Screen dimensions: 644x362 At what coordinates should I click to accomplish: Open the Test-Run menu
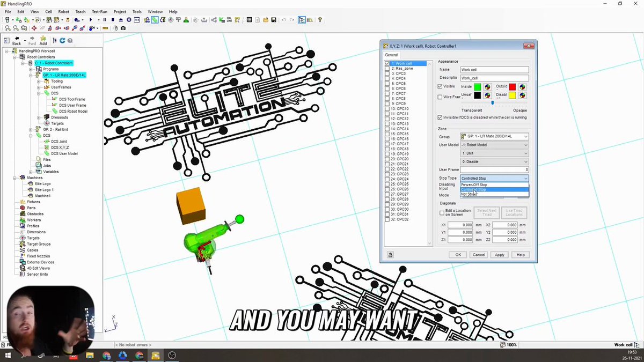(100, 11)
